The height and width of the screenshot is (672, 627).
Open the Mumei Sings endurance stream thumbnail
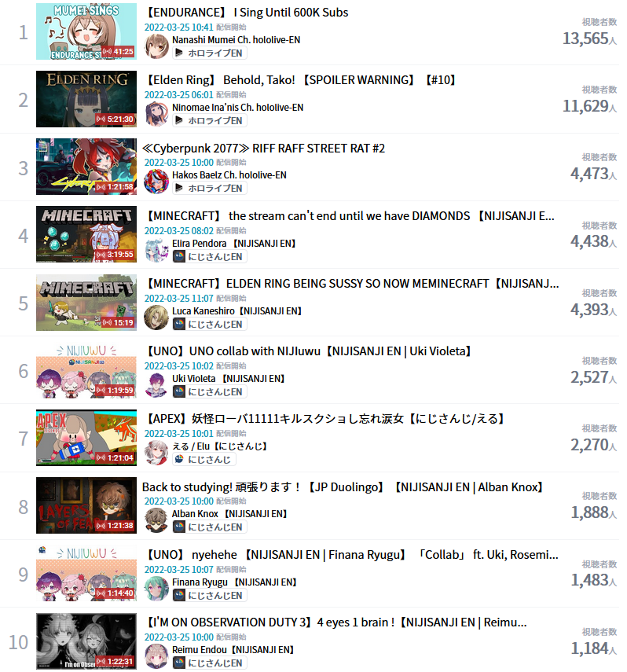tap(86, 31)
